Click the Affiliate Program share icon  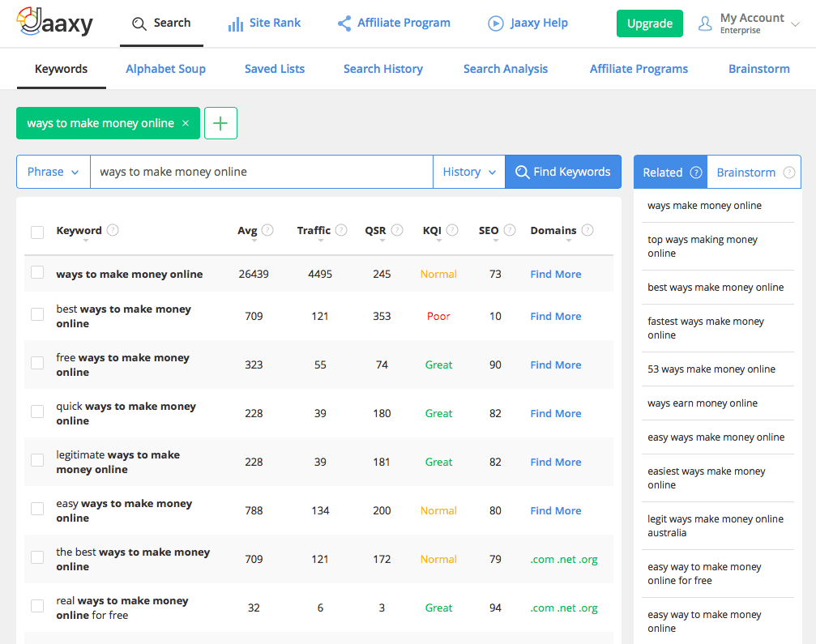(x=344, y=23)
